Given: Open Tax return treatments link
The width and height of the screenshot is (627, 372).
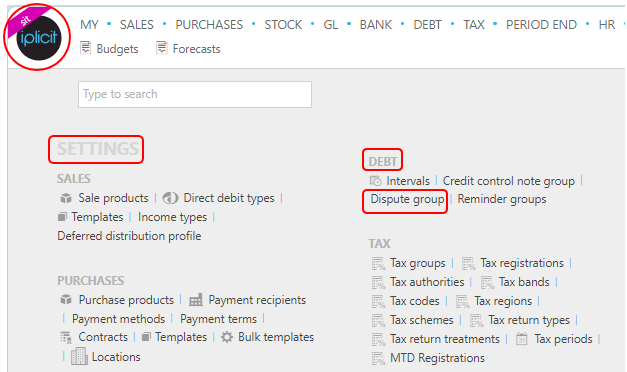Looking at the screenshot, I should tap(445, 339).
